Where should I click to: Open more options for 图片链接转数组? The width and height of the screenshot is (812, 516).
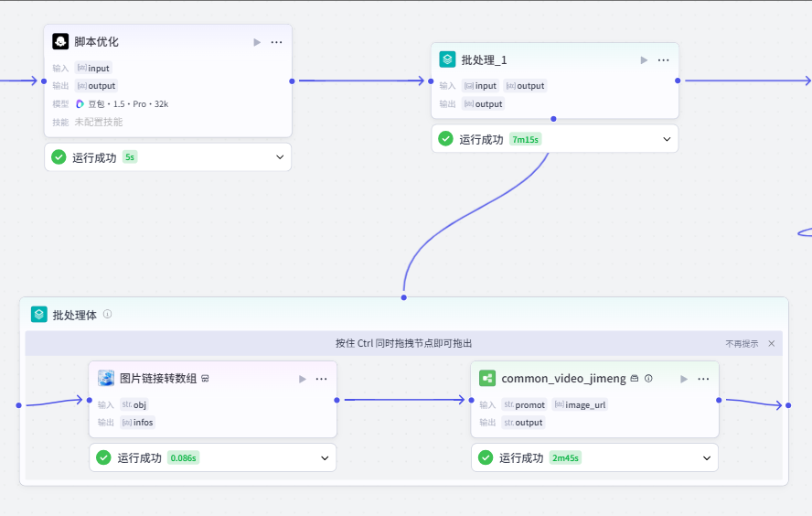pyautogui.click(x=322, y=380)
